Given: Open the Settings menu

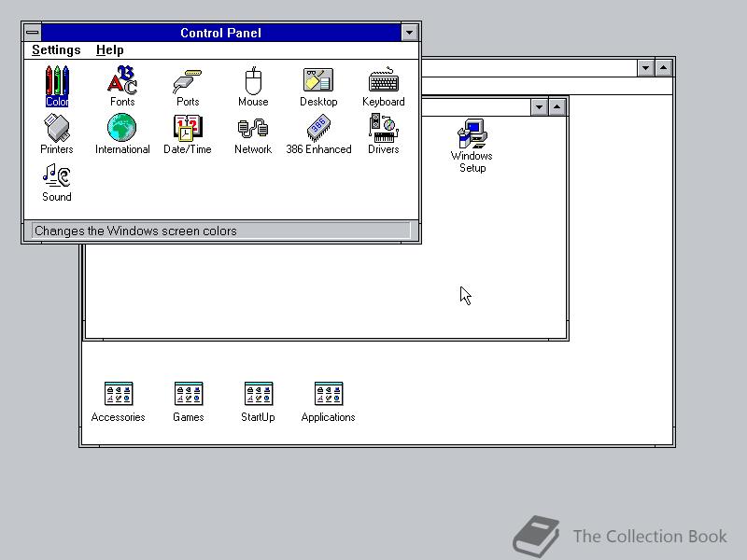Looking at the screenshot, I should click(x=56, y=50).
